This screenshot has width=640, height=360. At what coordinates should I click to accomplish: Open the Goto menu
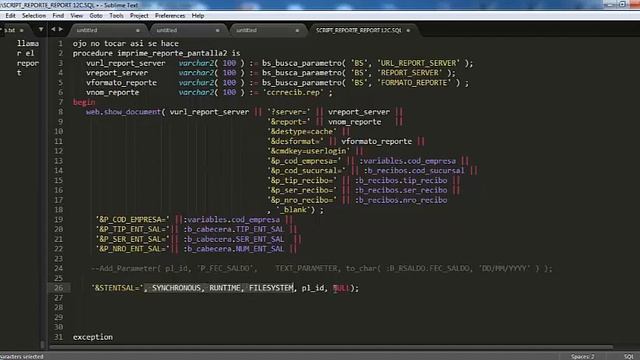tap(96, 16)
